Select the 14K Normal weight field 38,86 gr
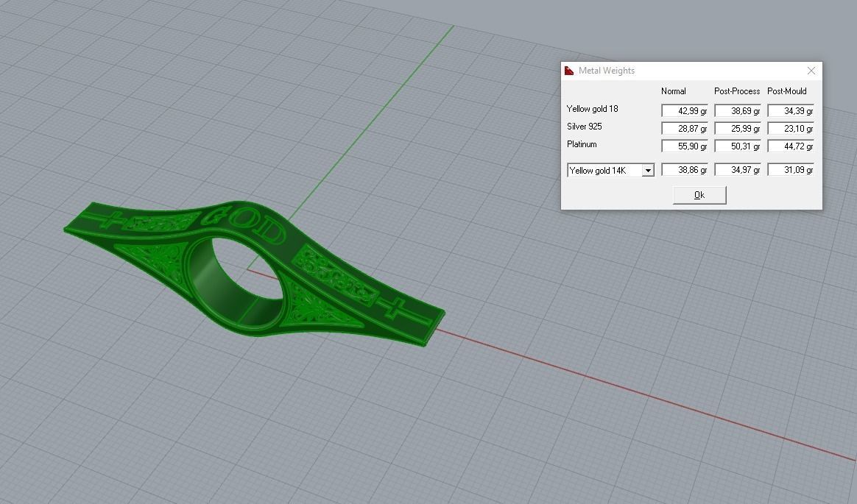Viewport: 857px width, 504px height. click(684, 170)
